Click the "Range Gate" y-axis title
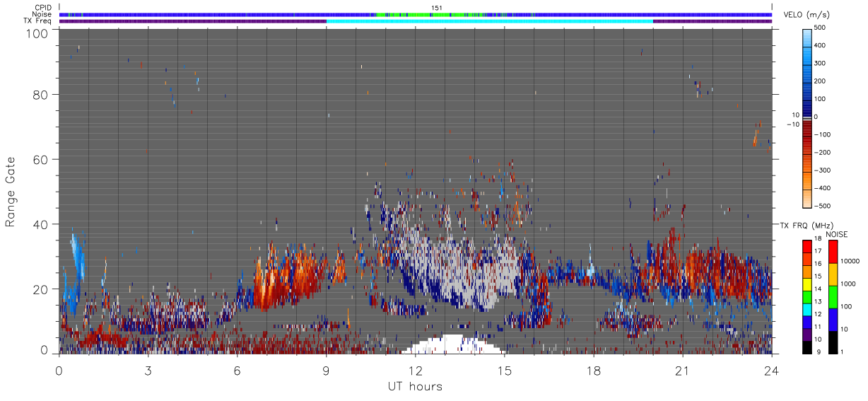The width and height of the screenshot is (868, 401). coord(11,191)
